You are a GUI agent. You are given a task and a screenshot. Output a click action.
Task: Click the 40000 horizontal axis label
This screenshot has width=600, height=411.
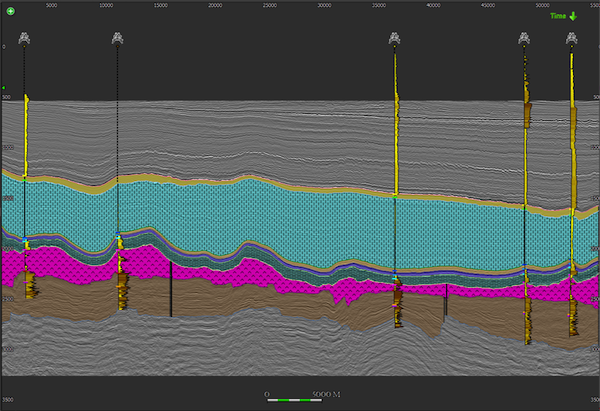[x=434, y=5]
